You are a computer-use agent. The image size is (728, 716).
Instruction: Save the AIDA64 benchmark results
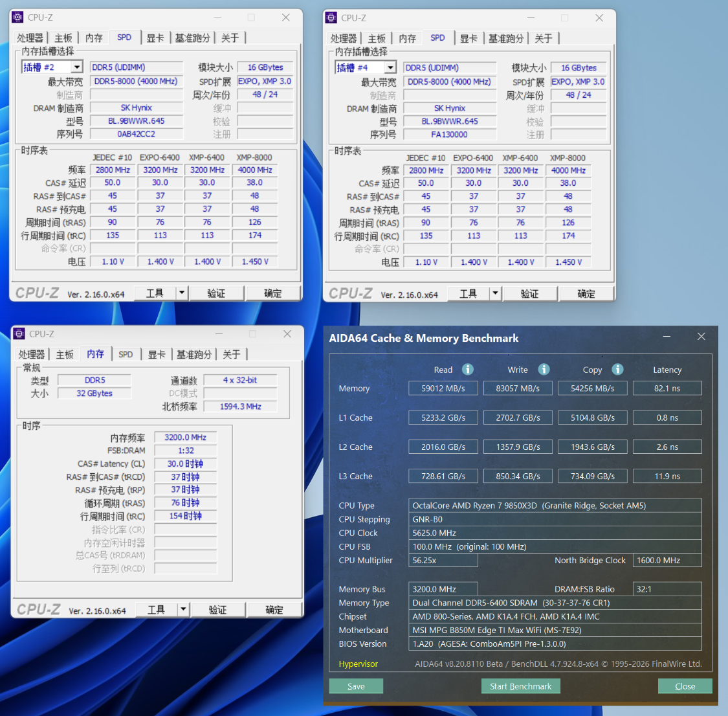356,686
